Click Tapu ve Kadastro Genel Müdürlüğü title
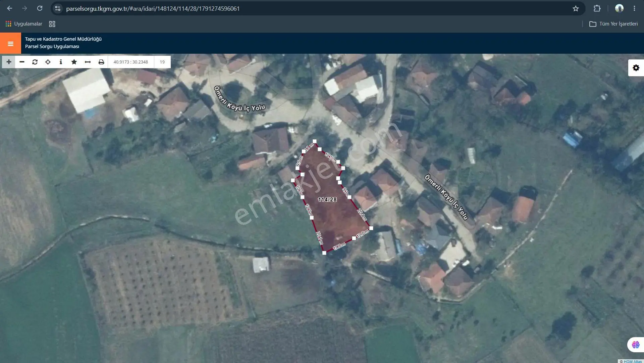This screenshot has width=644, height=363. 63,39
